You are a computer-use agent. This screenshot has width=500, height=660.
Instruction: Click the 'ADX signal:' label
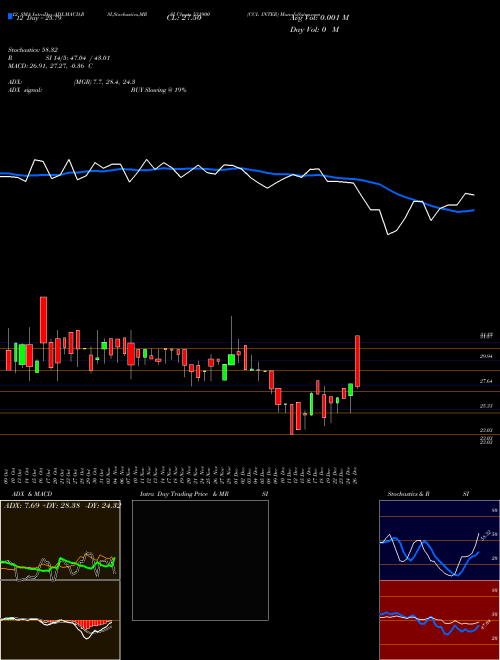pos(25,90)
